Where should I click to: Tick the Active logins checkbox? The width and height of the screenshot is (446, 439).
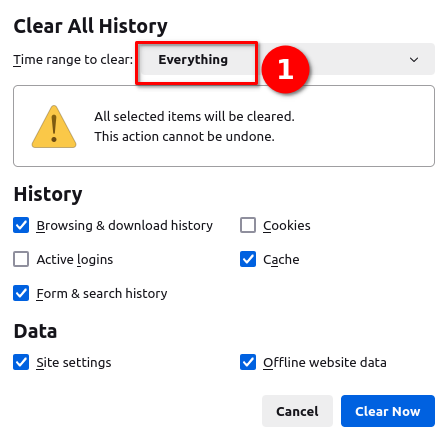point(21,259)
